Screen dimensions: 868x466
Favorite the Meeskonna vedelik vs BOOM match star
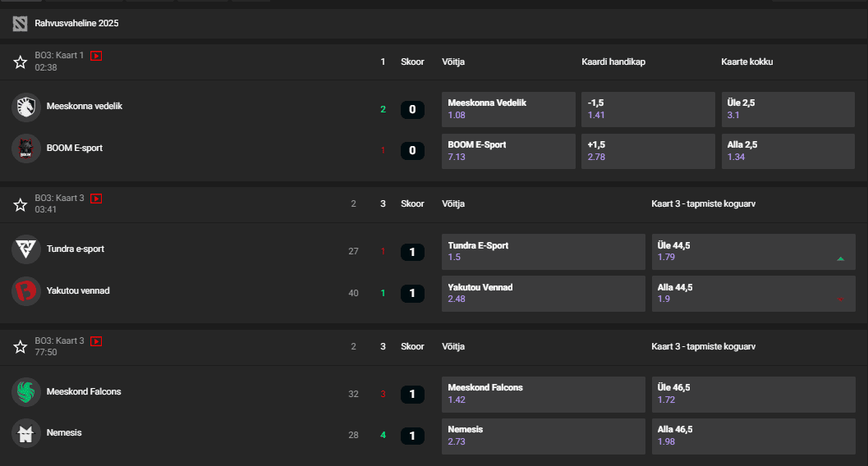point(21,62)
